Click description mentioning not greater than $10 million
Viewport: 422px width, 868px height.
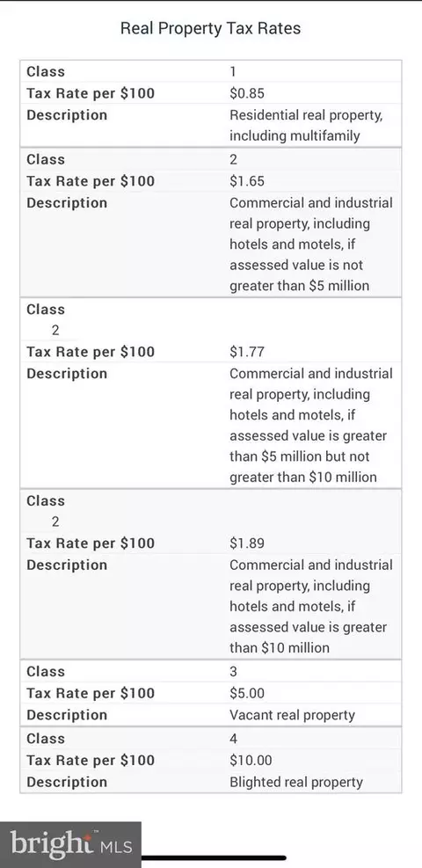click(x=311, y=425)
